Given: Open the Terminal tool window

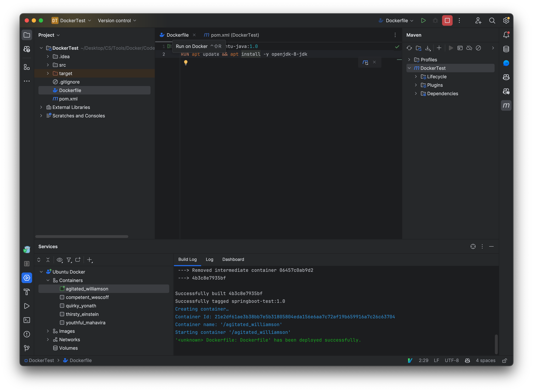Looking at the screenshot, I should (27, 320).
